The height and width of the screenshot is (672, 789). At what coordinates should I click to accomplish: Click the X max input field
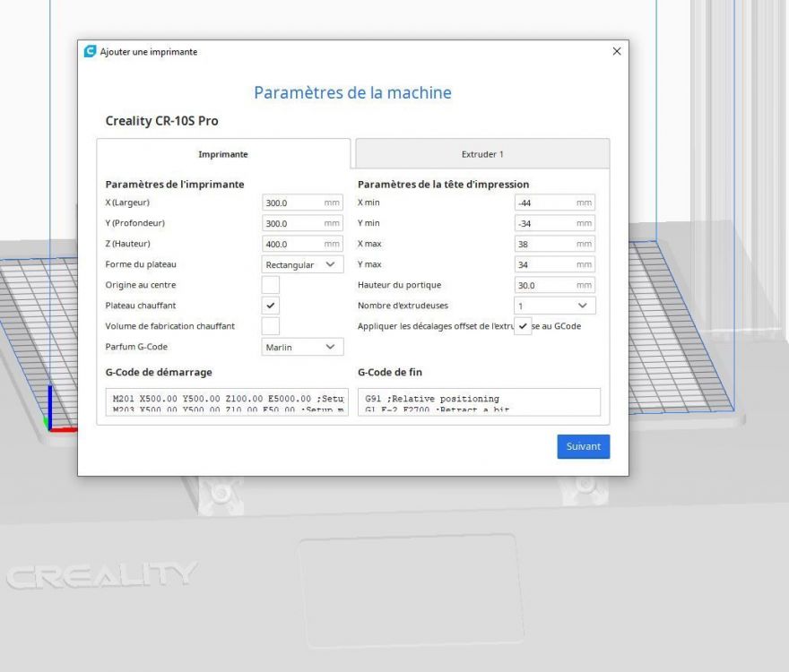pos(554,244)
